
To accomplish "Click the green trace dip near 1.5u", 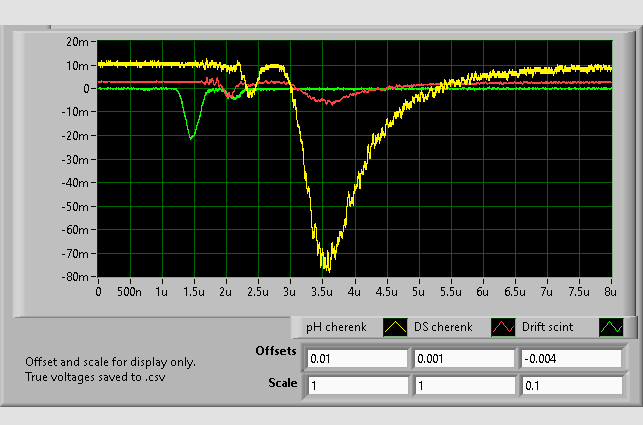I will point(190,138).
